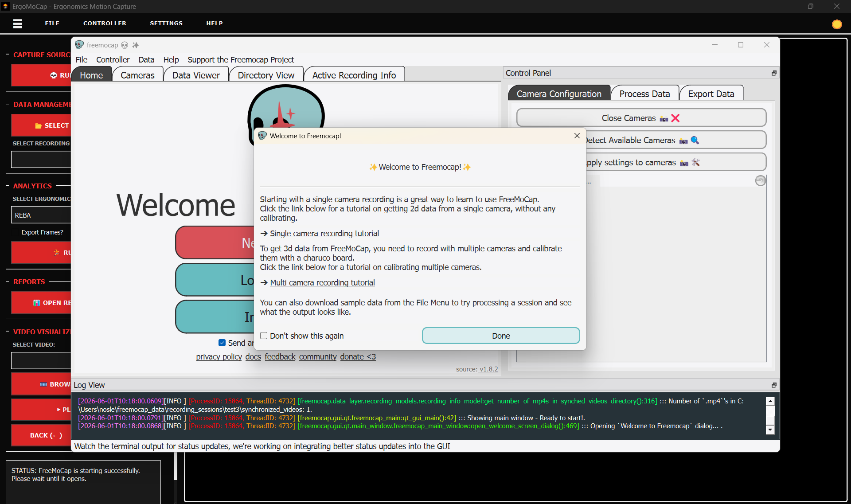851x504 pixels.
Task: Click Done in the Welcome dialog
Action: pos(501,336)
